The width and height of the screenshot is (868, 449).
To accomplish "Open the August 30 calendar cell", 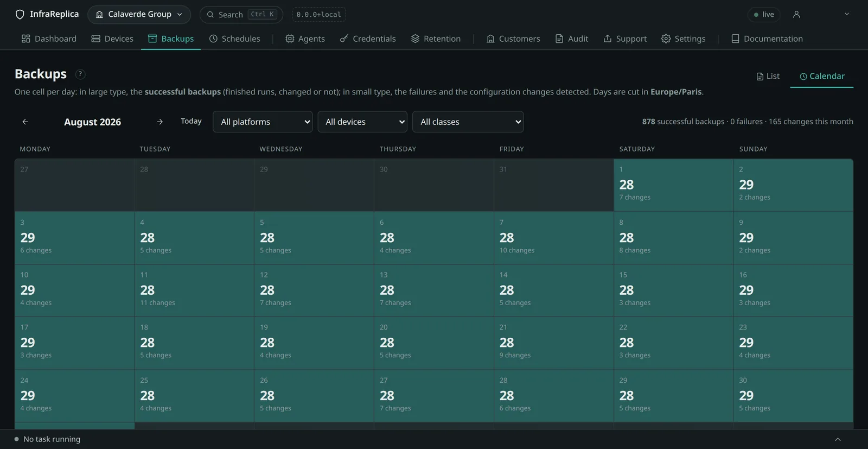I will [x=793, y=396].
